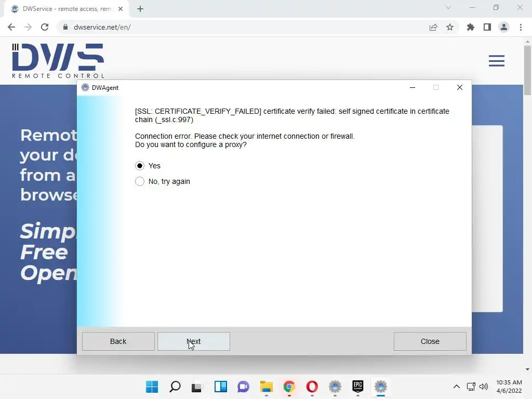532x399 pixels.
Task: Navigate forward in Chrome
Action: (x=28, y=27)
